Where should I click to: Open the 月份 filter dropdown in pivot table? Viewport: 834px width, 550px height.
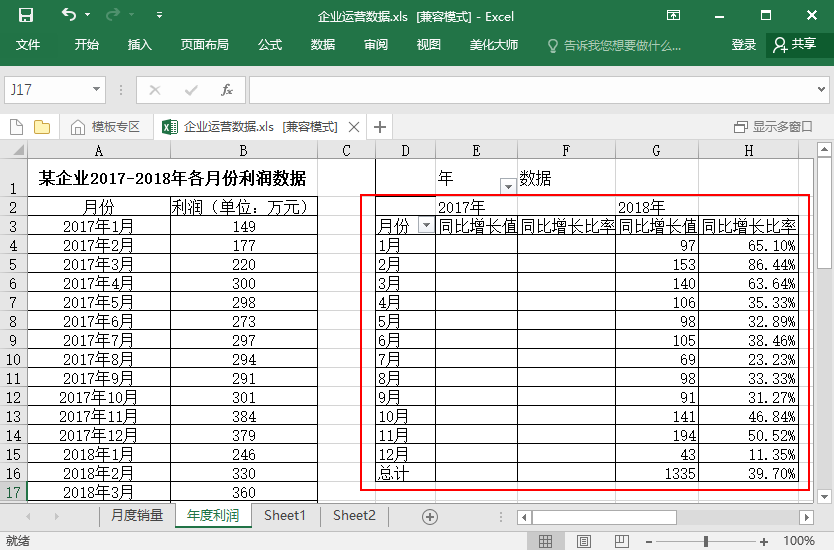(x=427, y=226)
